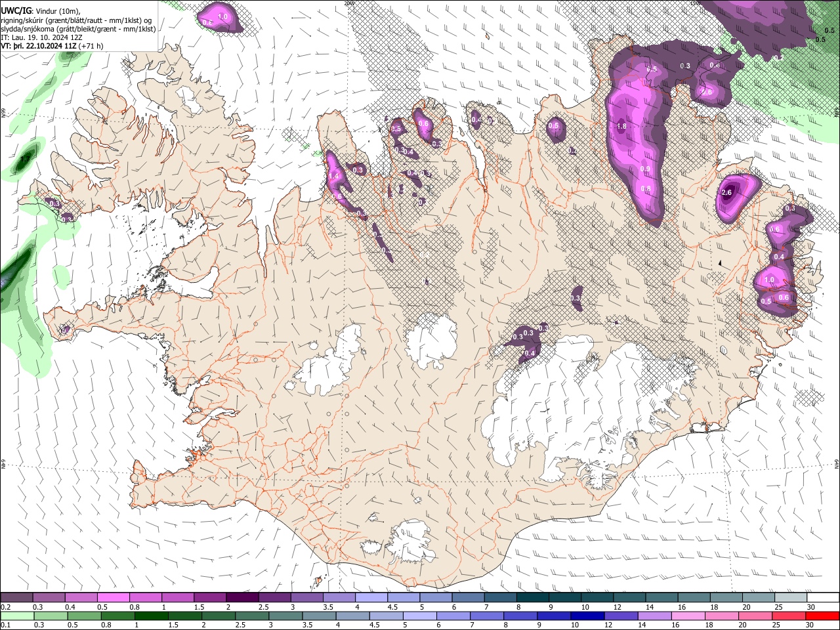Click the violet rain swatch above 12
Screen dimensions: 840x630
coord(621,616)
